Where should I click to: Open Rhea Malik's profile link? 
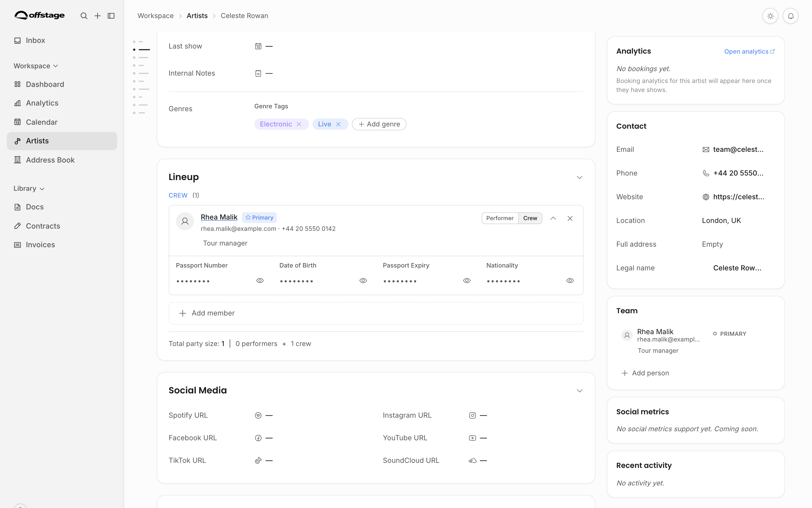pos(219,217)
